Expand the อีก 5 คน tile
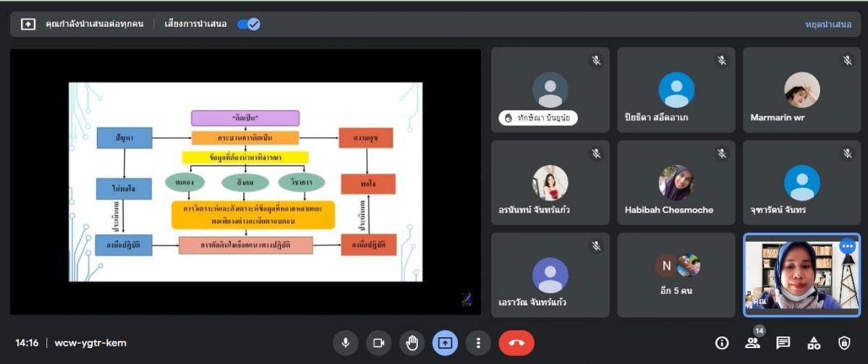 coord(676,275)
